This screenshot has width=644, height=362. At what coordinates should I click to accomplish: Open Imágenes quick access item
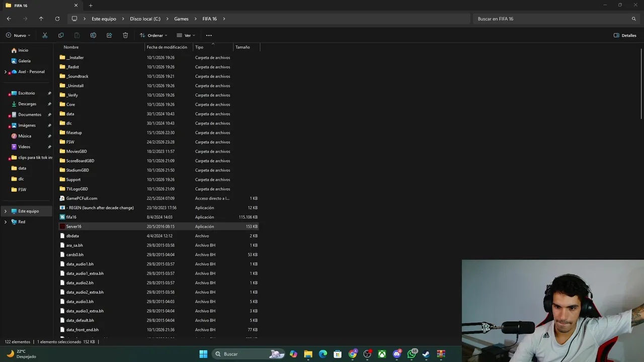coord(27,126)
